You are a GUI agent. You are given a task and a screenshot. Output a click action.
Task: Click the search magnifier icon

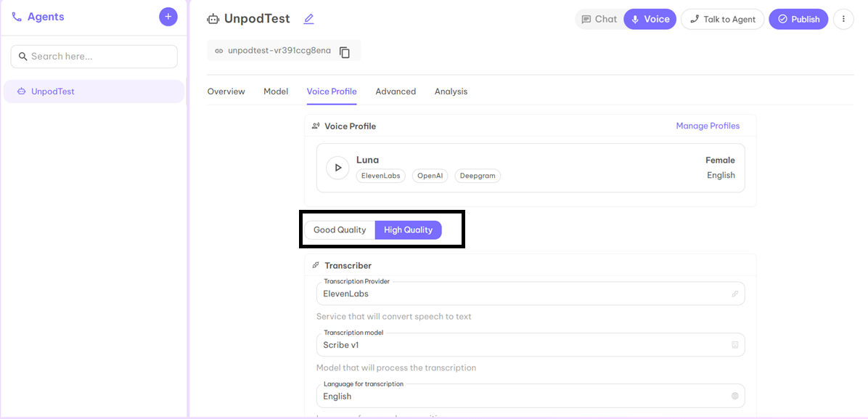pyautogui.click(x=22, y=57)
